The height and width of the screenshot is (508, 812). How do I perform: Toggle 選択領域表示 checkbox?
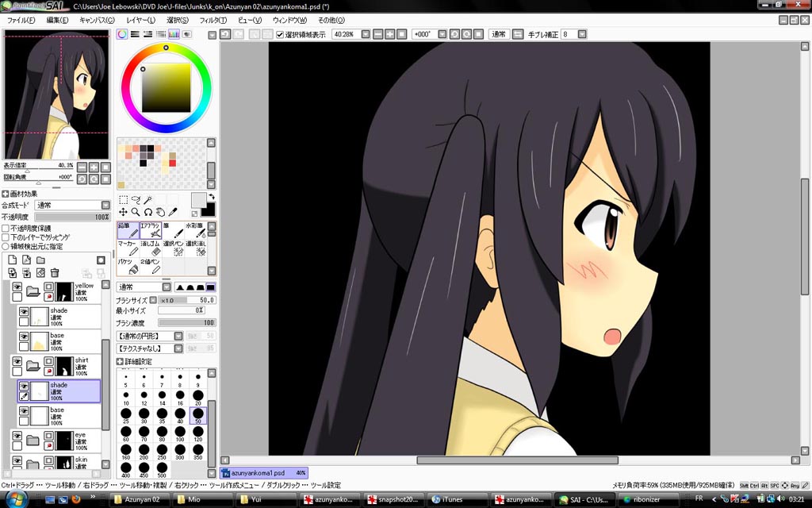[x=280, y=35]
